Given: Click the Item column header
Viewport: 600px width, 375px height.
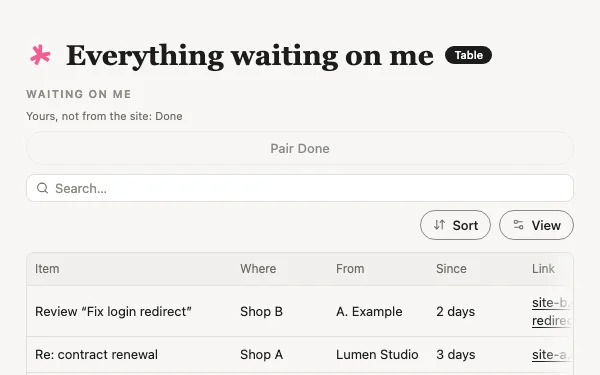Looking at the screenshot, I should click(x=47, y=269).
